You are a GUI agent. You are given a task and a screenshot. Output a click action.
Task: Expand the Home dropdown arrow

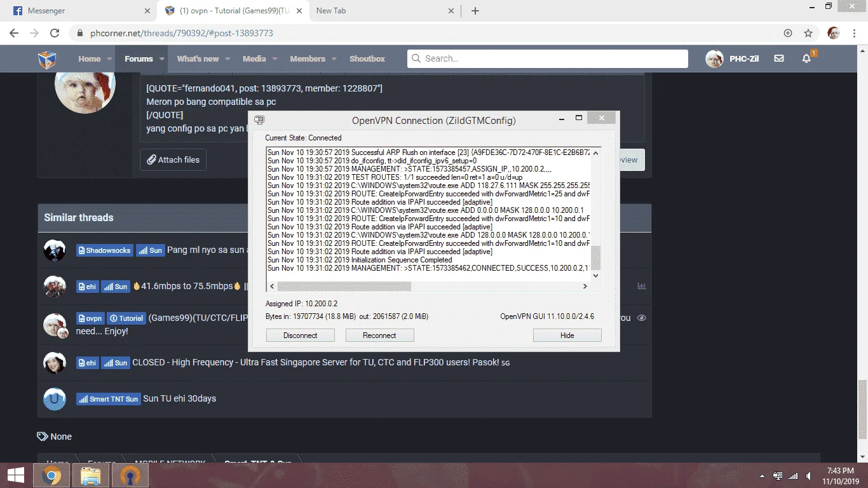pos(109,59)
